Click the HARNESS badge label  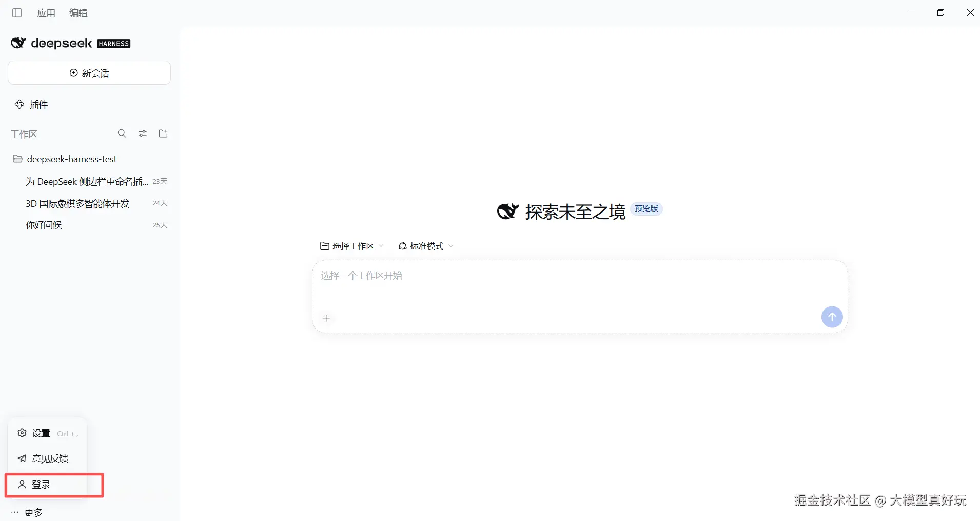pos(114,44)
